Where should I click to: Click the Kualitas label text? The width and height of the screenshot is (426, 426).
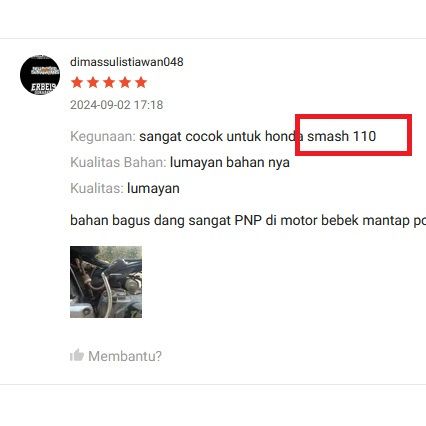tap(97, 188)
